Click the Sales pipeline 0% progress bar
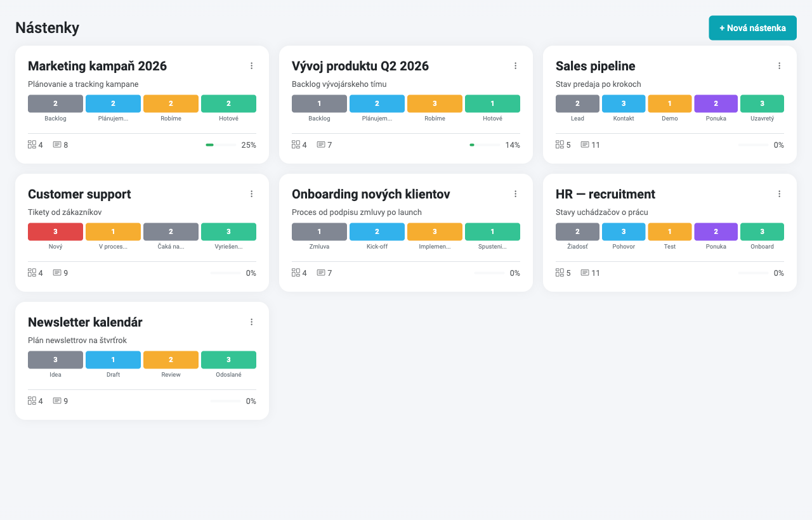 754,145
